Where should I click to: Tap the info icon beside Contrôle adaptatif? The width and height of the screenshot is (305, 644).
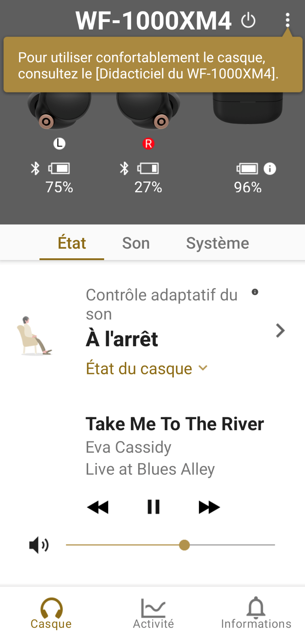tap(255, 292)
